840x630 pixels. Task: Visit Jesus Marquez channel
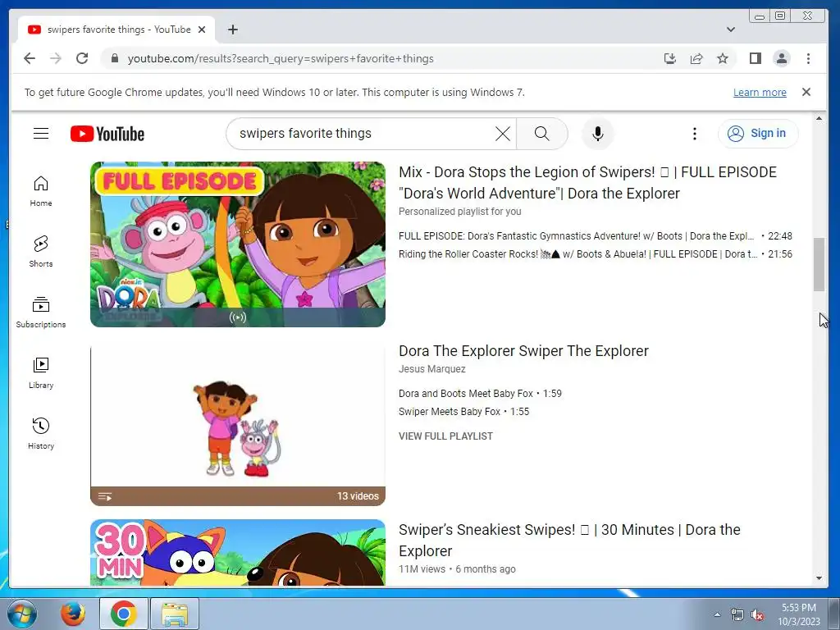coord(431,369)
